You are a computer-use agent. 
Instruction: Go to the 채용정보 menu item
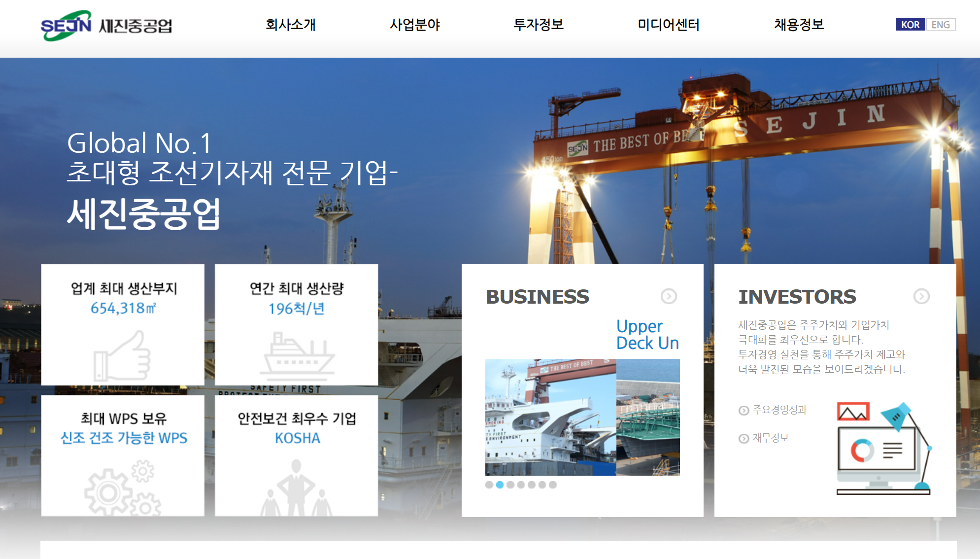point(799,25)
